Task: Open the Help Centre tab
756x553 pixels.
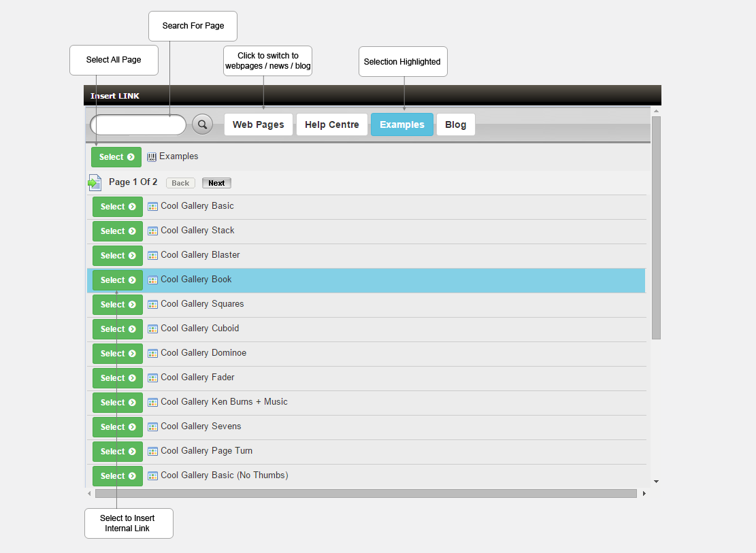Action: point(331,125)
